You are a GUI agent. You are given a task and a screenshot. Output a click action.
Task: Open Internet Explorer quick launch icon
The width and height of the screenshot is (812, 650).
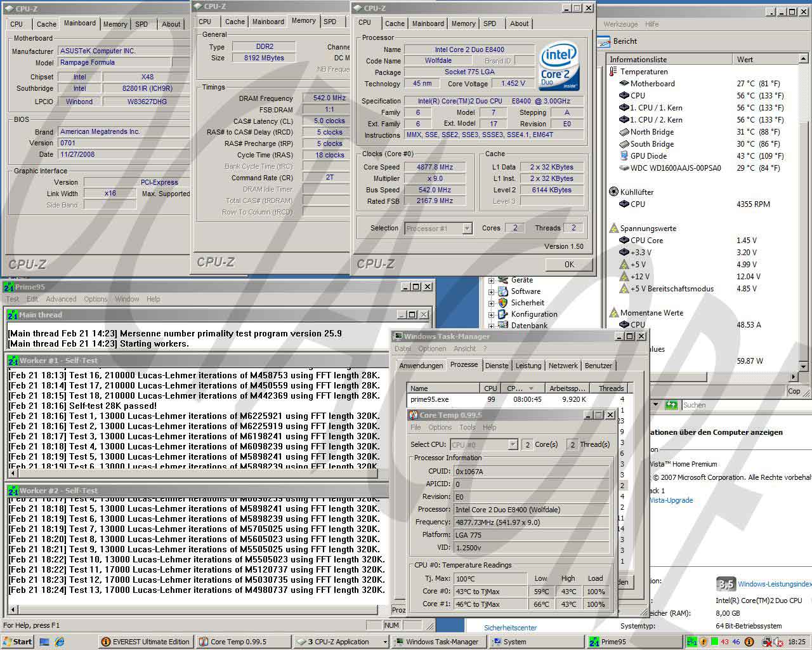tap(59, 642)
